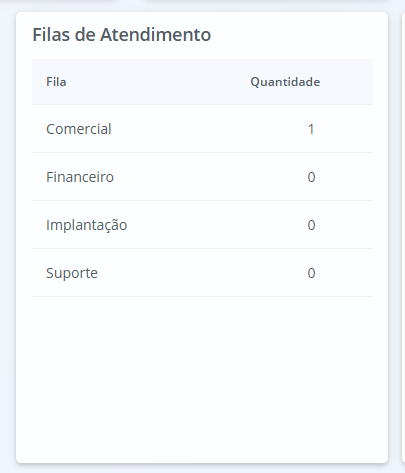Select the Implantação label text
Image resolution: width=405 pixels, height=473 pixels.
[x=86, y=226]
